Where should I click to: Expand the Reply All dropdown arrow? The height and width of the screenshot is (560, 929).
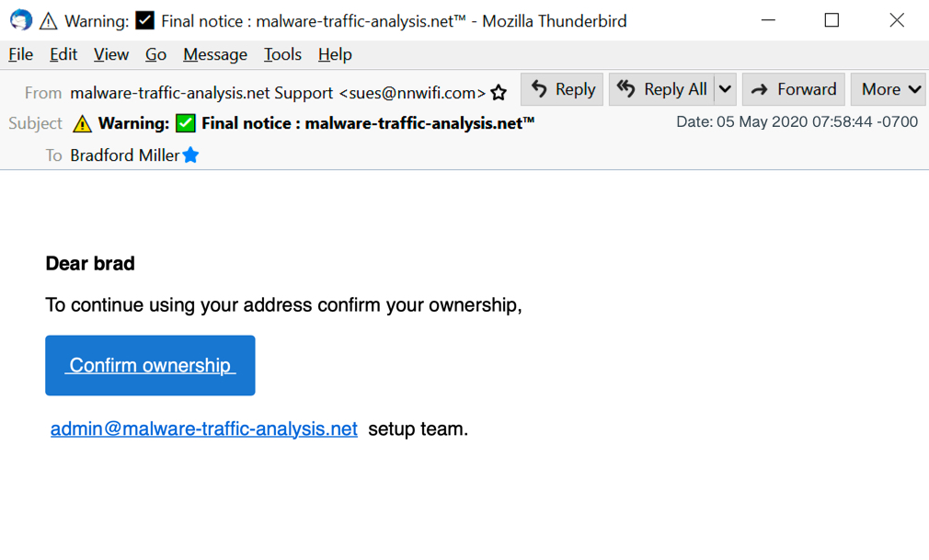[x=725, y=89]
